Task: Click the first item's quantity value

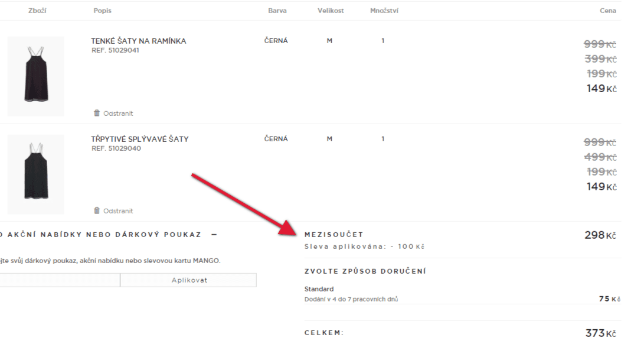Action: [x=383, y=41]
